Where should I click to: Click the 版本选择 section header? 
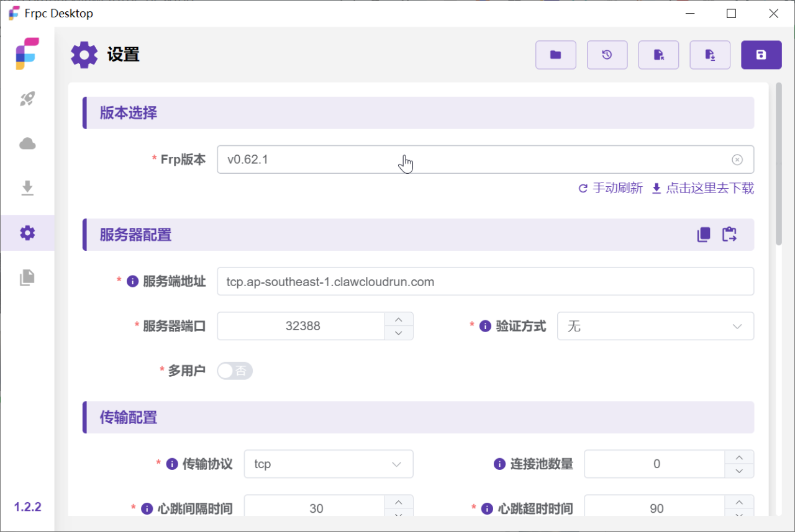[418, 112]
